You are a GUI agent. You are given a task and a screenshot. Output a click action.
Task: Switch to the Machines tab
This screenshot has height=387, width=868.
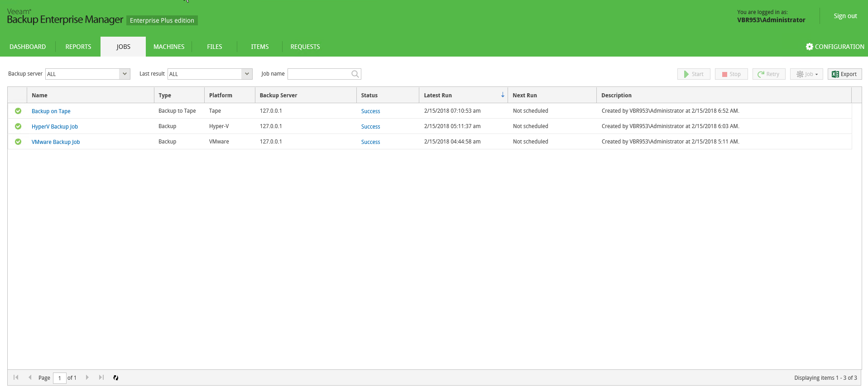point(169,47)
